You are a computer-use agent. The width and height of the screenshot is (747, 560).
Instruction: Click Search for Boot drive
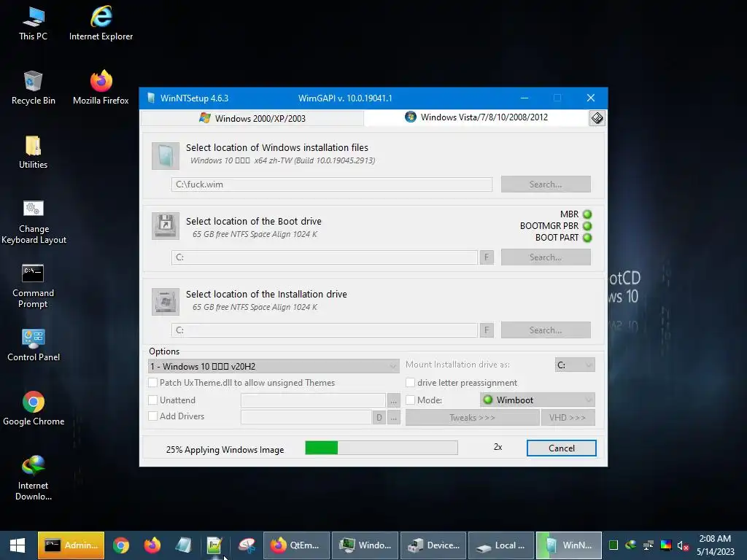546,257
